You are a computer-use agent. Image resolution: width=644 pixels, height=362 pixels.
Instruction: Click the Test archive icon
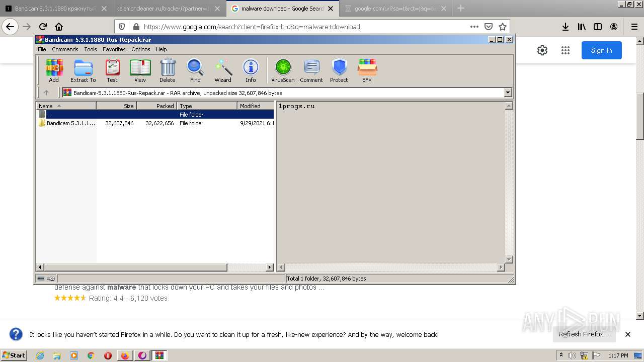tap(112, 70)
